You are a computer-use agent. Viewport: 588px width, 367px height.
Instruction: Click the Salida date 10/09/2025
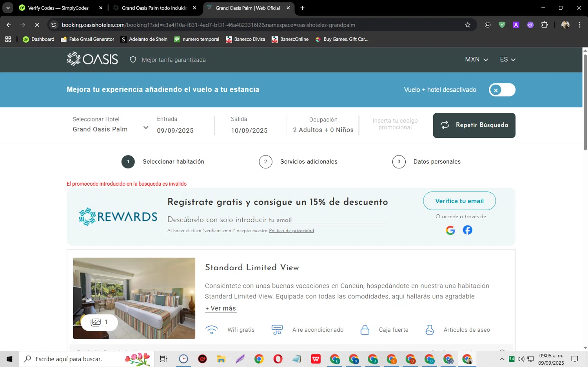pos(249,130)
